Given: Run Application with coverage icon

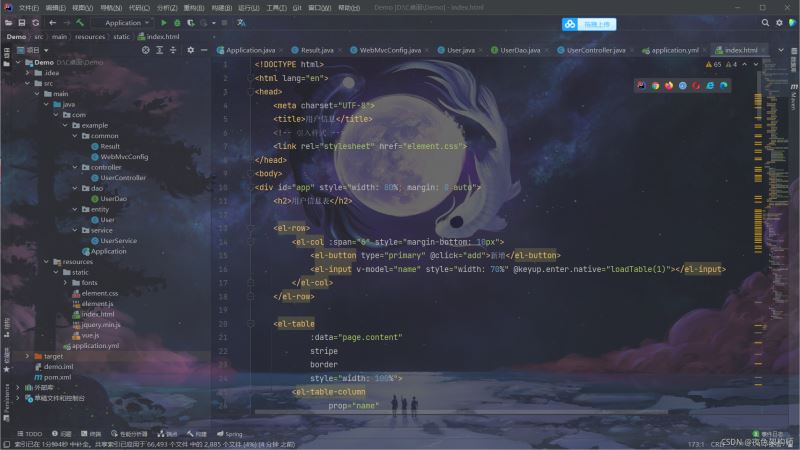Looking at the screenshot, I should (190, 23).
